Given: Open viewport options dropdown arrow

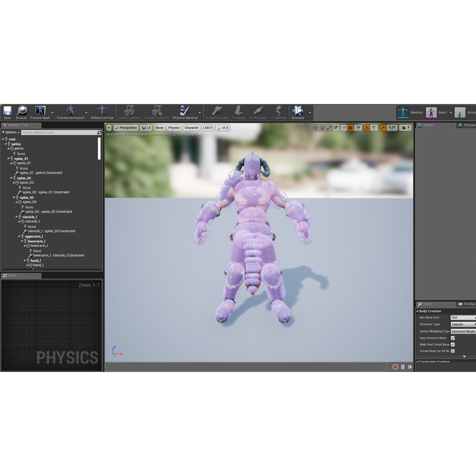Looking at the screenshot, I should pos(109,128).
